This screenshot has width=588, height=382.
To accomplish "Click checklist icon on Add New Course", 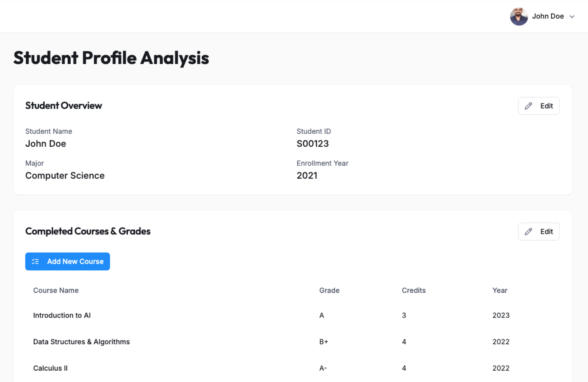I will pos(36,261).
